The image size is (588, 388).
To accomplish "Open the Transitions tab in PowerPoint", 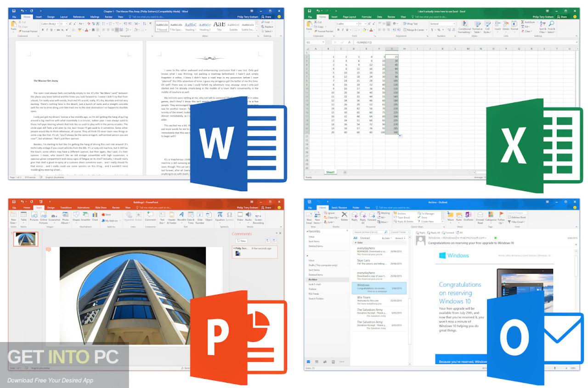I will pyautogui.click(x=66, y=207).
